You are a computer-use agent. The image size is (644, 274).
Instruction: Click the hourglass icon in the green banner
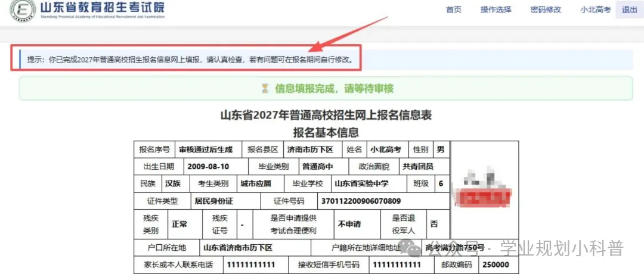tap(265, 88)
